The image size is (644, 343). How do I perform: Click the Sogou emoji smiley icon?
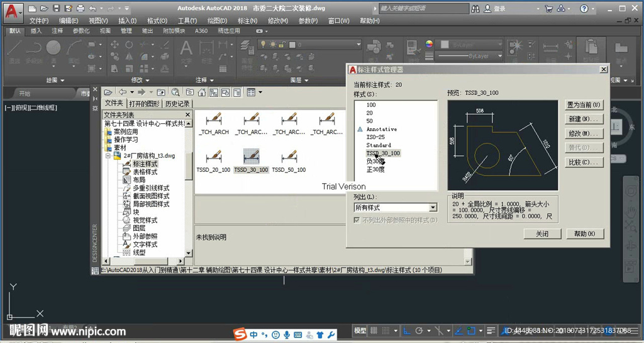click(275, 335)
